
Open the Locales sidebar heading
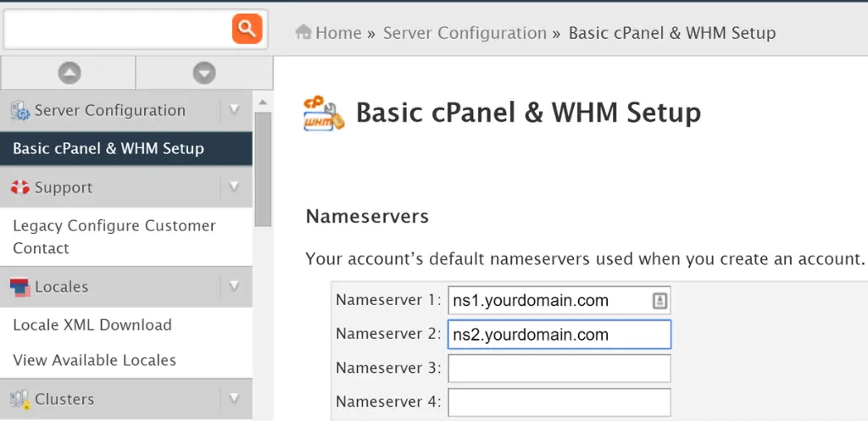coord(61,286)
